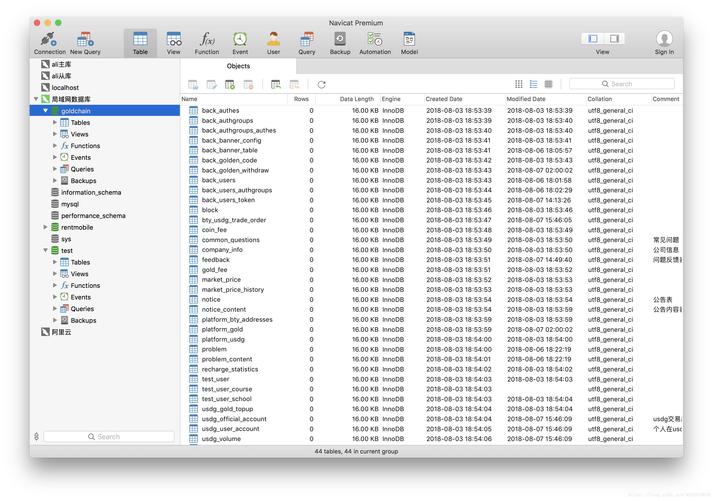Select the 阿里云 connection

pos(61,332)
